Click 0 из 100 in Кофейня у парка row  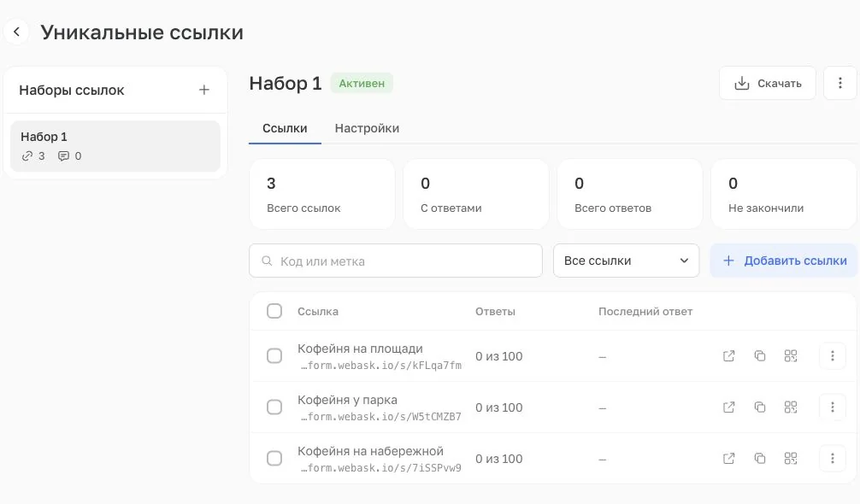(x=498, y=407)
